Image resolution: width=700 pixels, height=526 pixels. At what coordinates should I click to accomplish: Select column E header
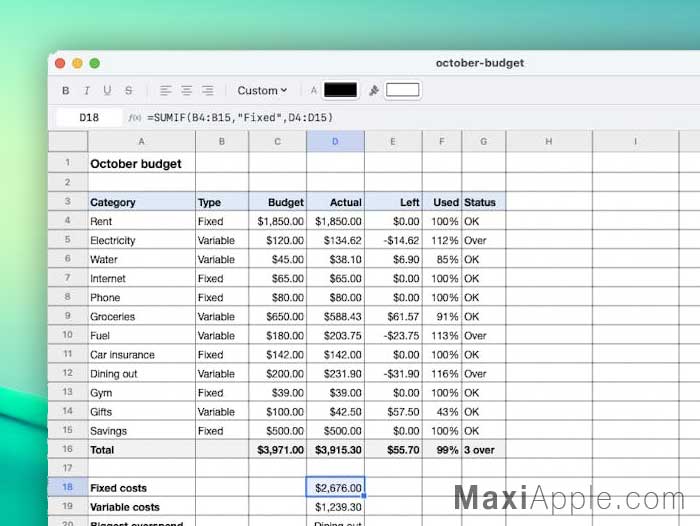click(x=393, y=142)
